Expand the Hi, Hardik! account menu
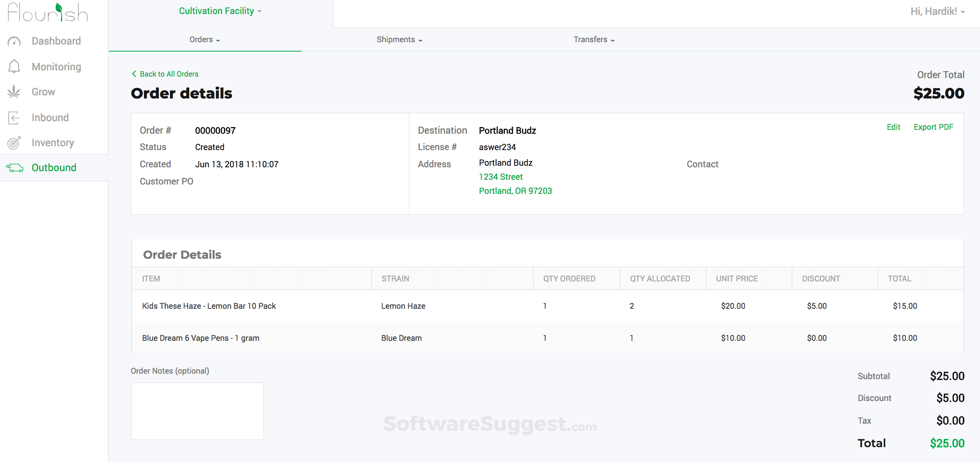The height and width of the screenshot is (462, 980). [935, 11]
